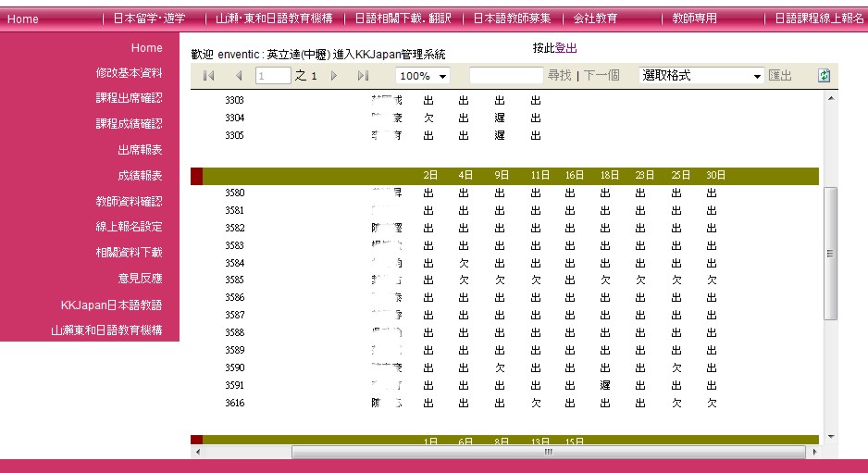Refresh the report with green icon
Image resolution: width=868 pixels, height=473 pixels.
click(824, 75)
